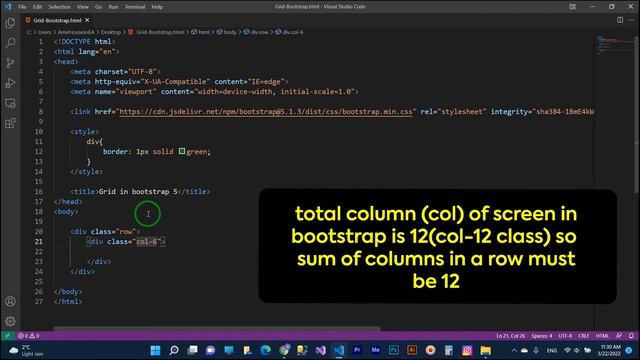Click the remote window indicator in status bar
Screen dimensions: 640x360
point(7,336)
